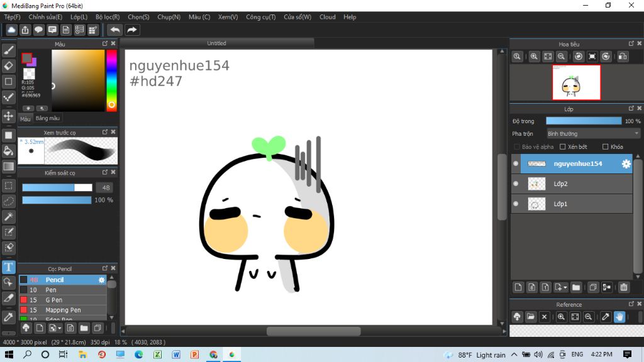This screenshot has height=362, width=644.
Task: Open the Bộ lọc(R) menu
Action: click(108, 17)
